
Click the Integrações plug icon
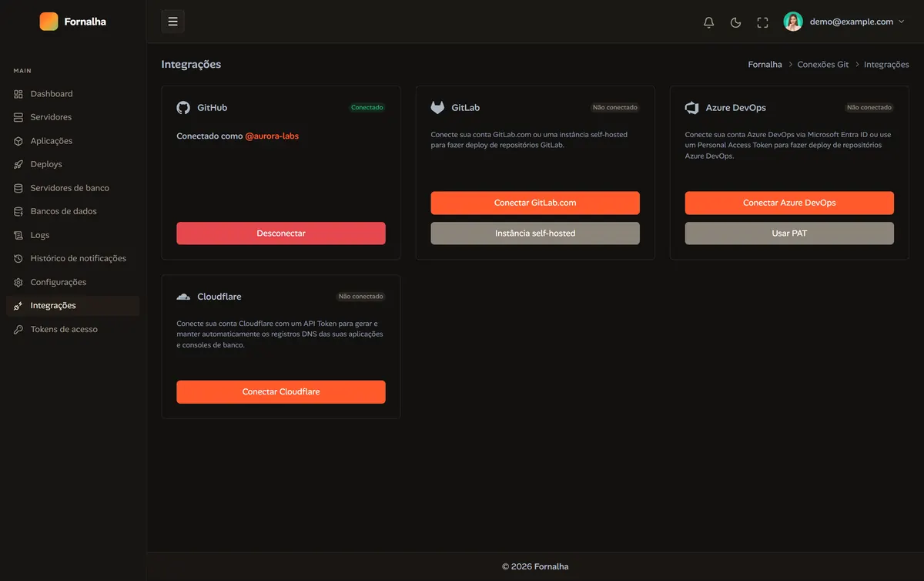pos(18,306)
